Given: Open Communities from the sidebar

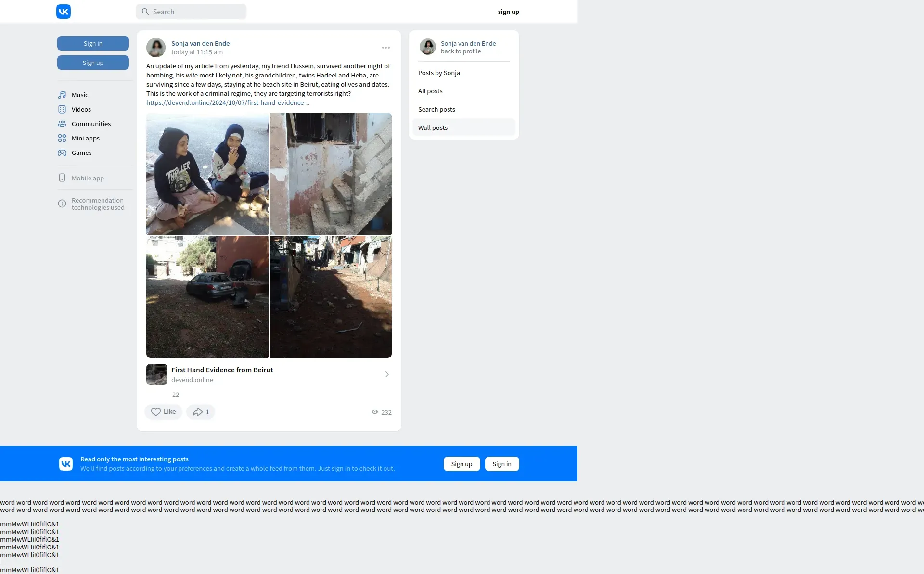Looking at the screenshot, I should click(62, 124).
